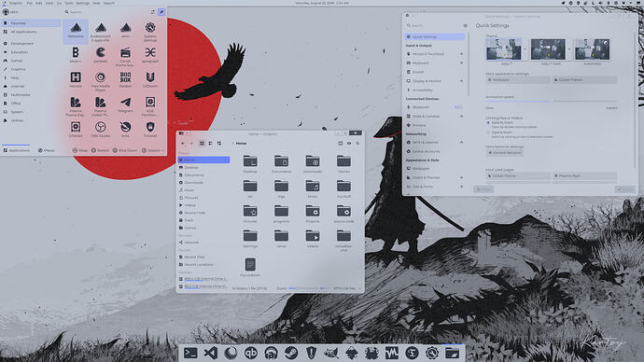The width and height of the screenshot is (644, 362).
Task: Expand Wi-Fi & Internet settings arrow
Action: [x=461, y=142]
